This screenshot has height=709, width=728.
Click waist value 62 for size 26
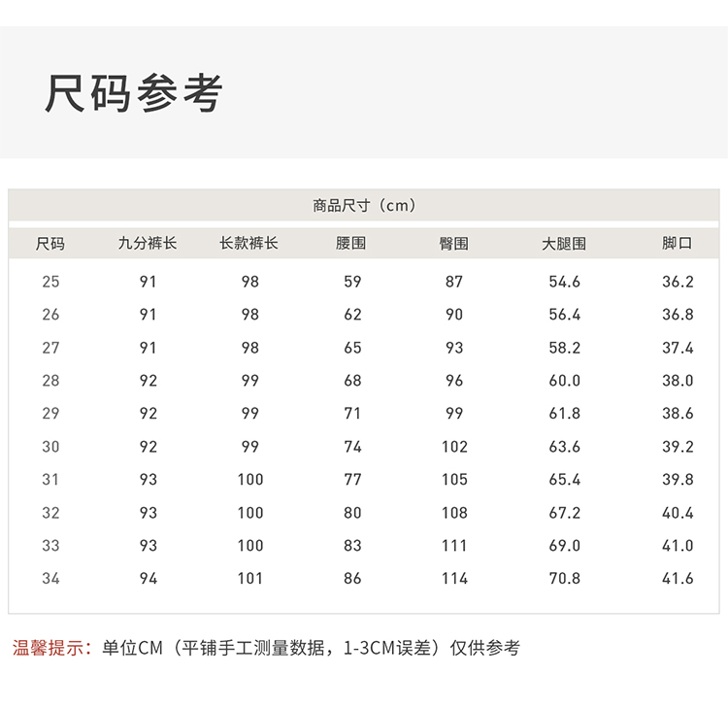352,315
